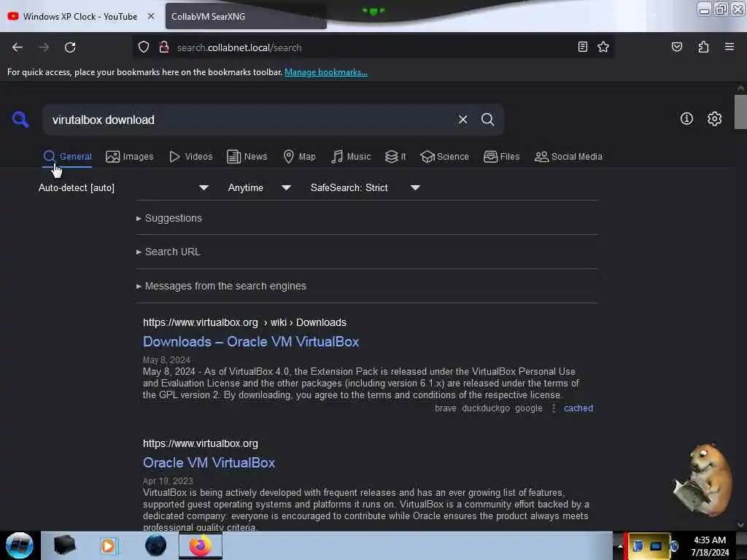747x560 pixels.
Task: Open the Oracle VM VirtualBox result
Action: 209,463
